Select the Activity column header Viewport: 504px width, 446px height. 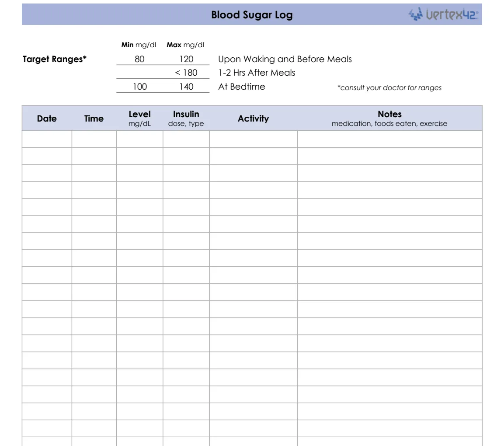[253, 118]
